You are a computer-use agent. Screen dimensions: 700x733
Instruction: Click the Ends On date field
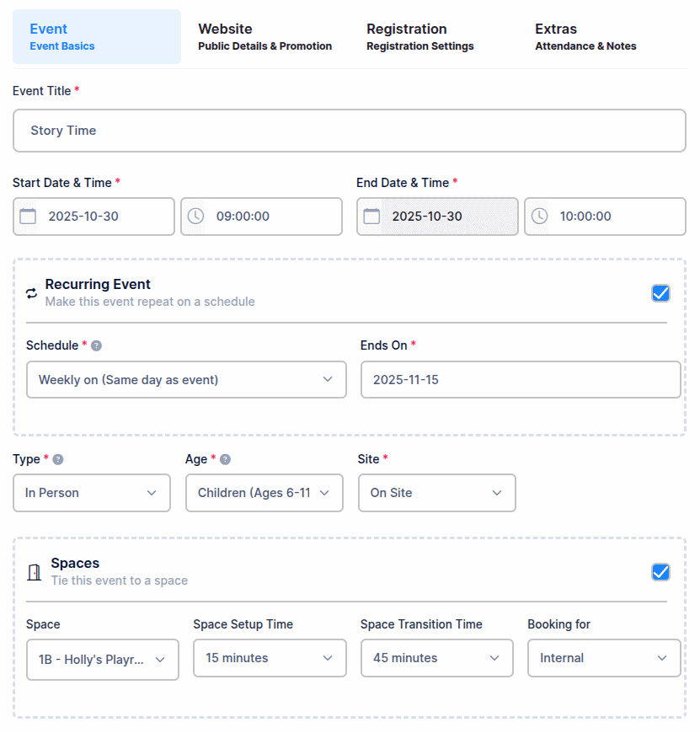(x=520, y=380)
